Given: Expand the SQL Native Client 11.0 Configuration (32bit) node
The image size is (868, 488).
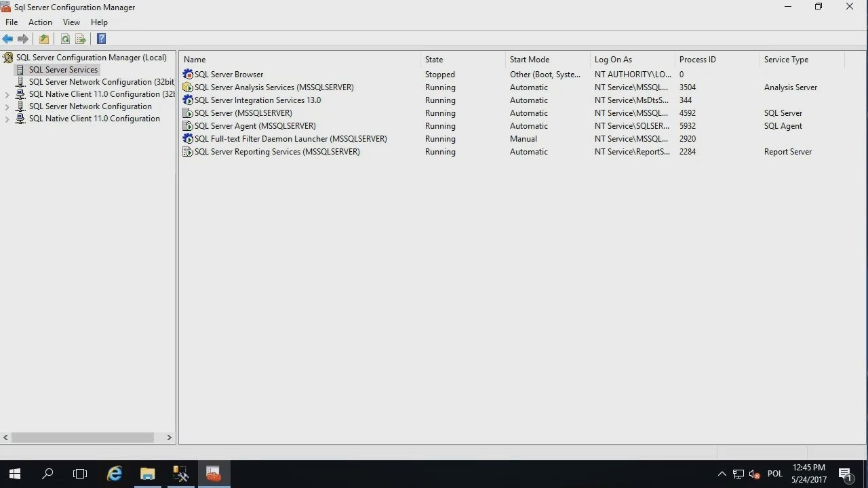Looking at the screenshot, I should click(7, 95).
